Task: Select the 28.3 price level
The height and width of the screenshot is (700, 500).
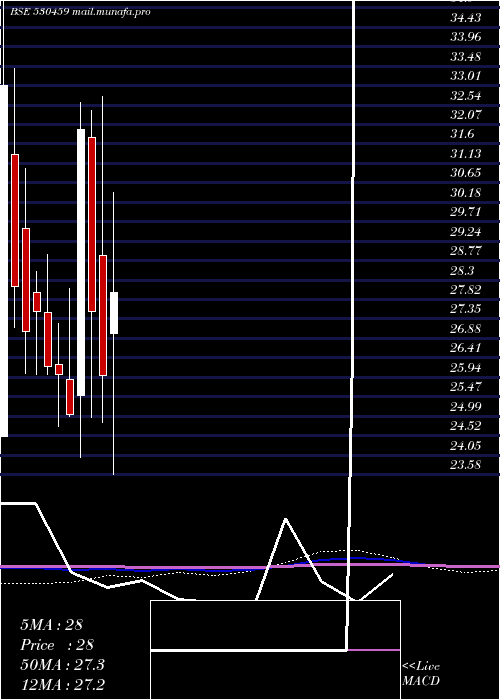Action: point(462,271)
